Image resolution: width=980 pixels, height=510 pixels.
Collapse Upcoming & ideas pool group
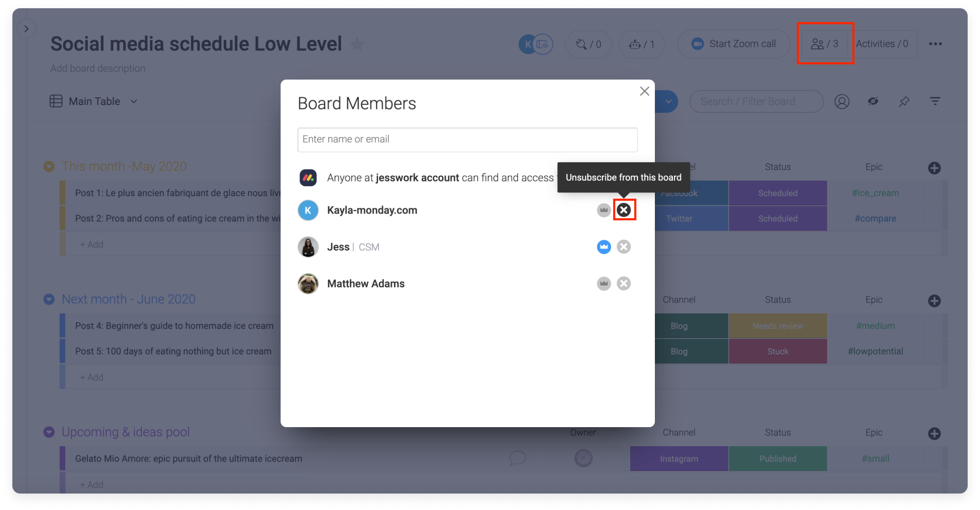[49, 432]
